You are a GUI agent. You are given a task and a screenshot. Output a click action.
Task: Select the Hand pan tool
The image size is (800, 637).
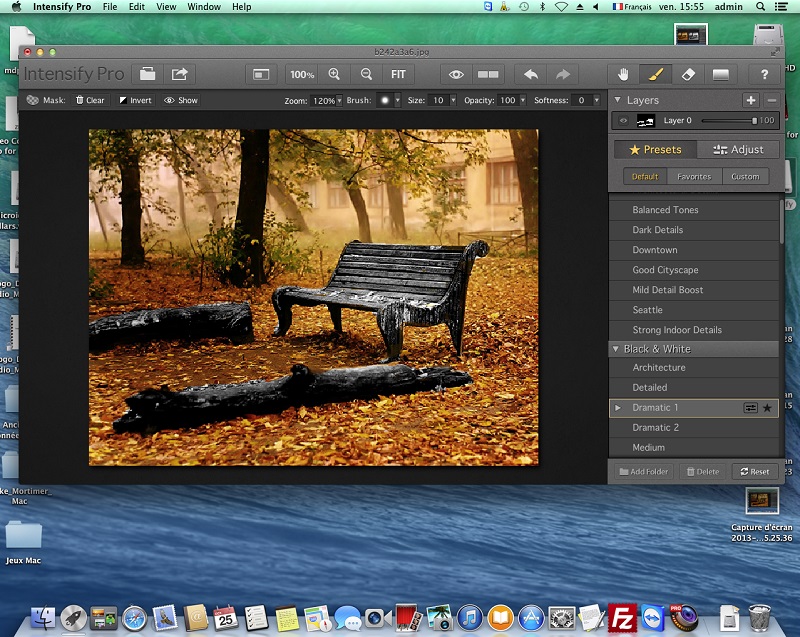[623, 74]
